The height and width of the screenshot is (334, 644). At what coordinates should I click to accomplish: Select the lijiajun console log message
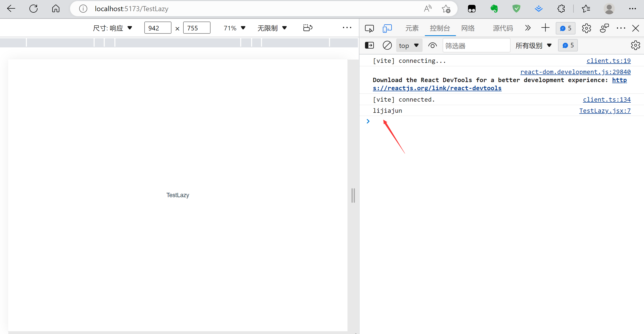tap(387, 111)
